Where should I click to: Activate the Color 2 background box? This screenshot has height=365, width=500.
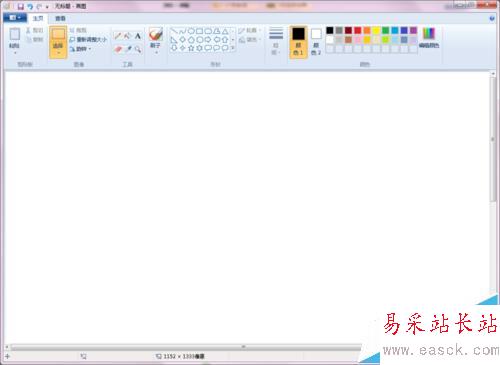click(316, 42)
